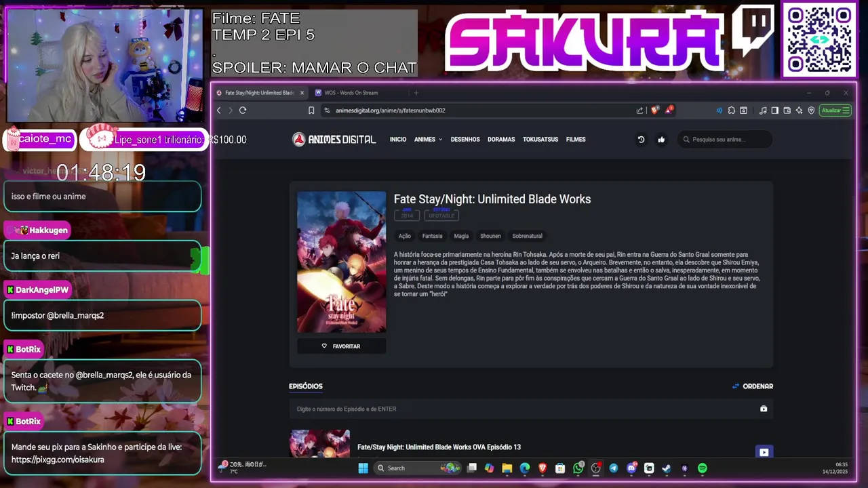
Task: Open Brave Rewards triangle icon
Action: pyautogui.click(x=669, y=110)
